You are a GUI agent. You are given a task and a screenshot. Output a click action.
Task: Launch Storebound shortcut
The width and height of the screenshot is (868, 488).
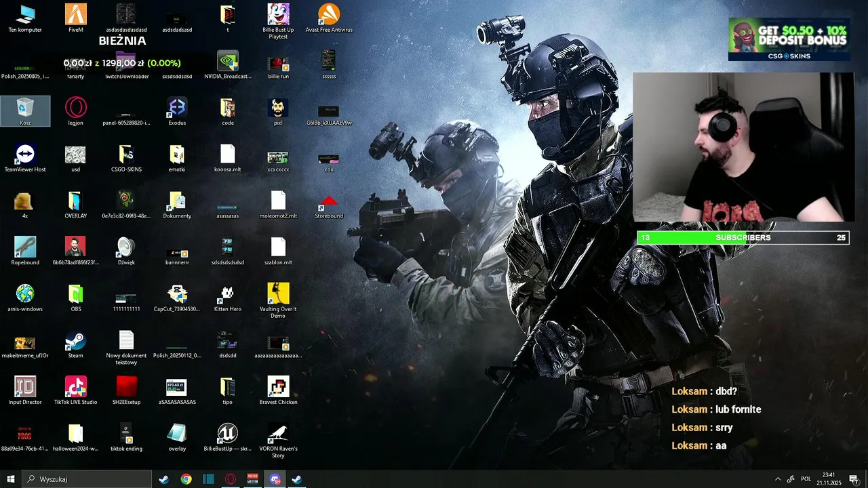329,205
